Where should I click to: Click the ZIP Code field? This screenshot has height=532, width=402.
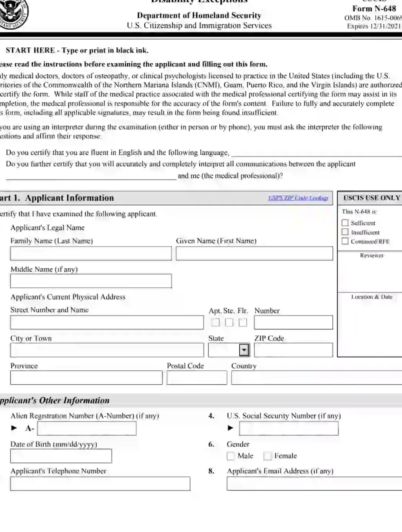click(294, 350)
